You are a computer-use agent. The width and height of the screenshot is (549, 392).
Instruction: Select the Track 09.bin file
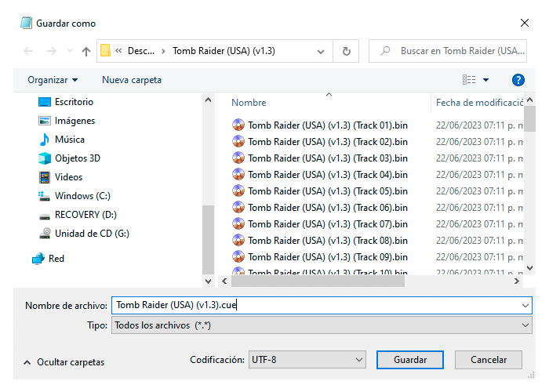click(x=328, y=257)
